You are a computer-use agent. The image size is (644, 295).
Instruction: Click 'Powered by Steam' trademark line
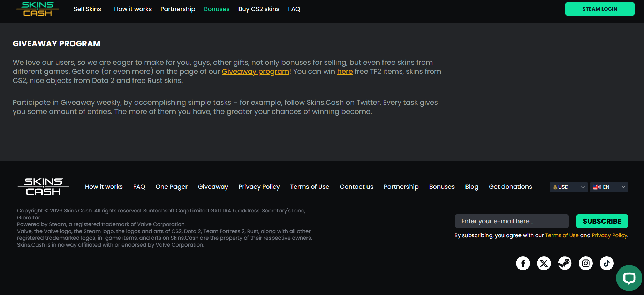(101, 224)
